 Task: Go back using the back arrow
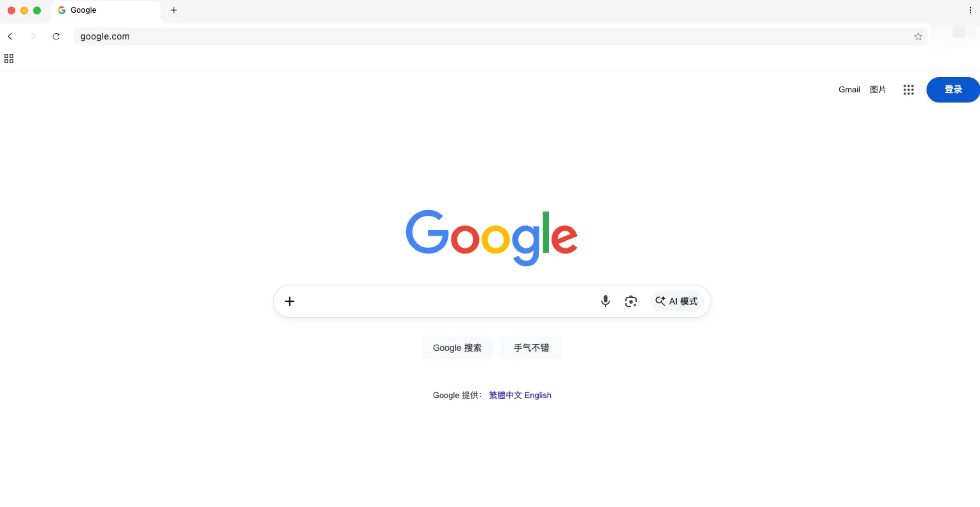point(10,36)
